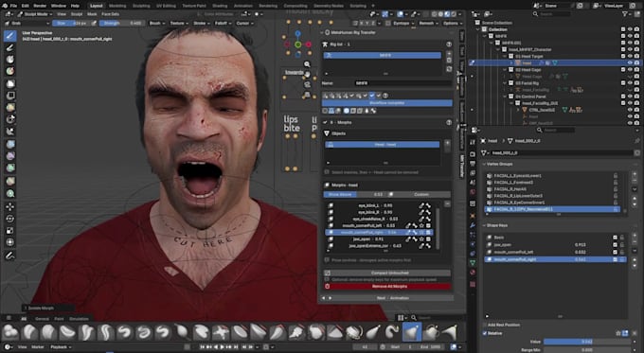The width and height of the screenshot is (644, 353).
Task: Open the Brush settings dropdown
Action: pyautogui.click(x=157, y=23)
